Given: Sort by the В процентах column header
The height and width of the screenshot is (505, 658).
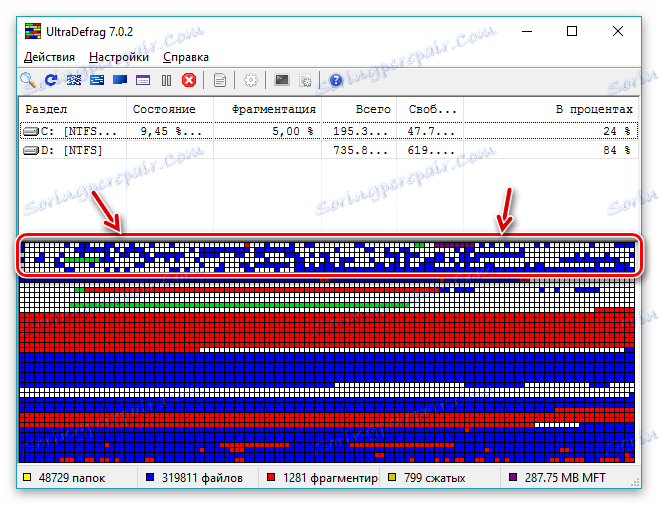Looking at the screenshot, I should tap(551, 109).
